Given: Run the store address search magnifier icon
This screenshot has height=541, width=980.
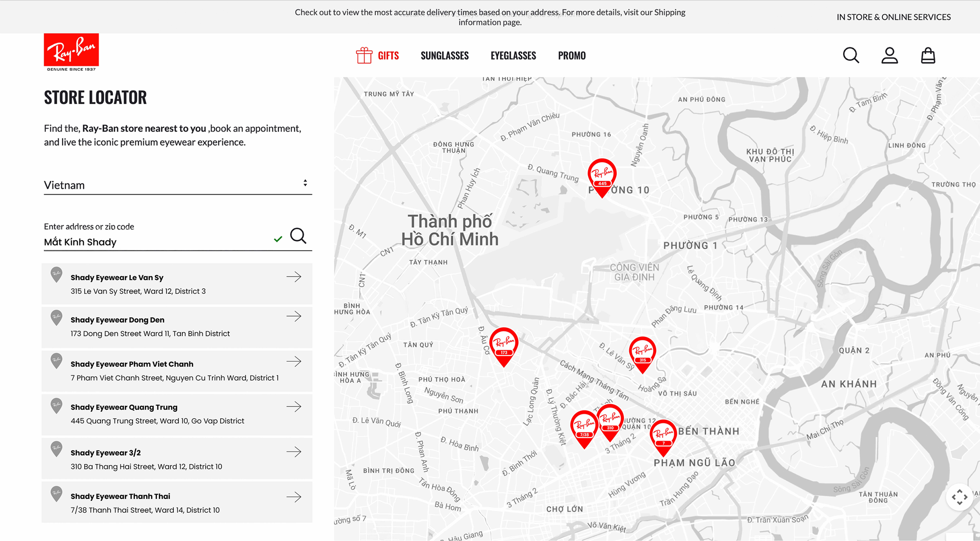Looking at the screenshot, I should coord(299,236).
